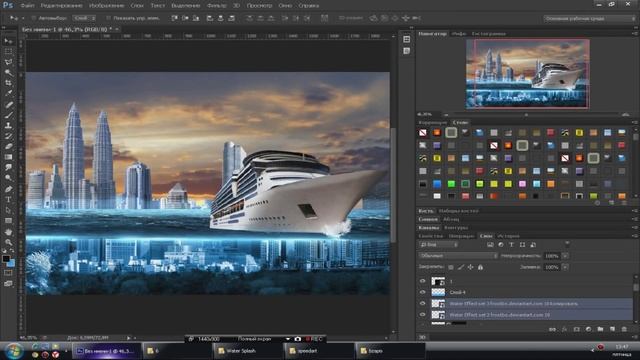Select the Quick Selection tool
This screenshot has width=640, height=360.
coord(8,73)
